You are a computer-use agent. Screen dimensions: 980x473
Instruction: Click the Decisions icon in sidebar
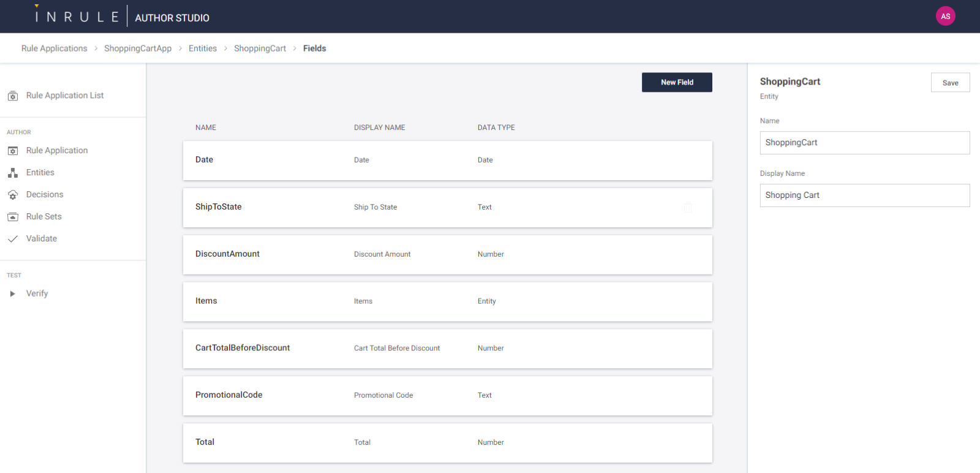[13, 195]
